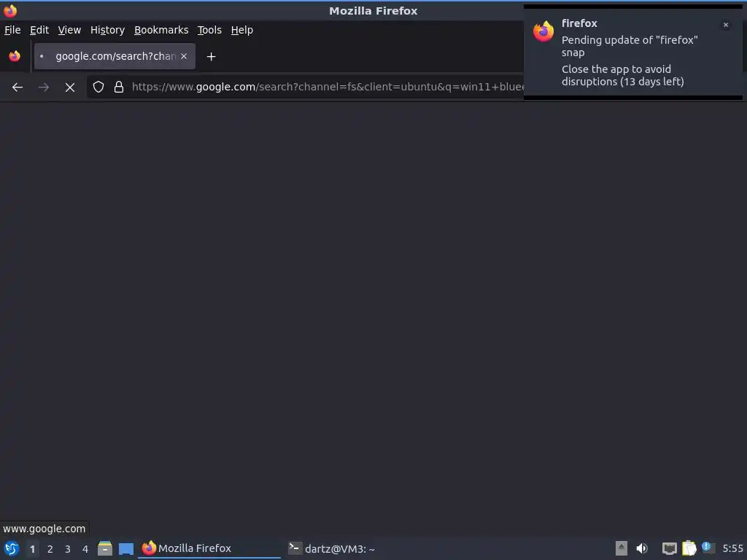This screenshot has height=560, width=747.
Task: Click "Close the app to avoid disruptions" text
Action: coord(623,75)
